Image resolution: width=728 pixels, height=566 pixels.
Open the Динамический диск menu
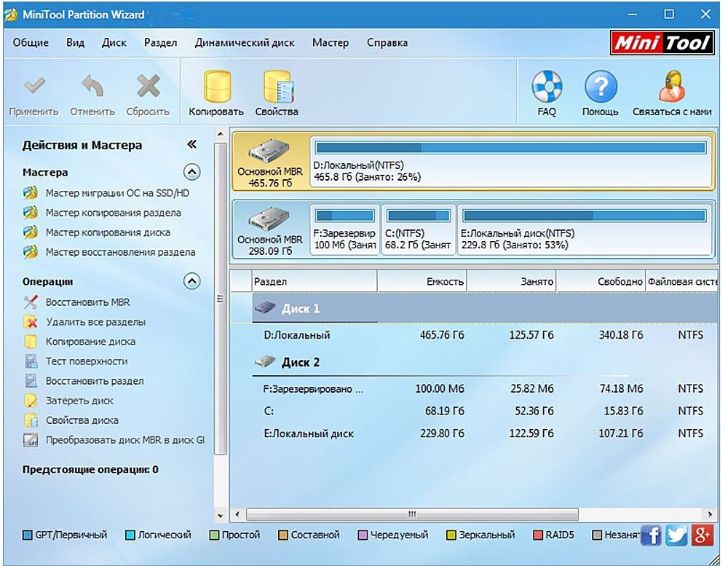[x=244, y=43]
